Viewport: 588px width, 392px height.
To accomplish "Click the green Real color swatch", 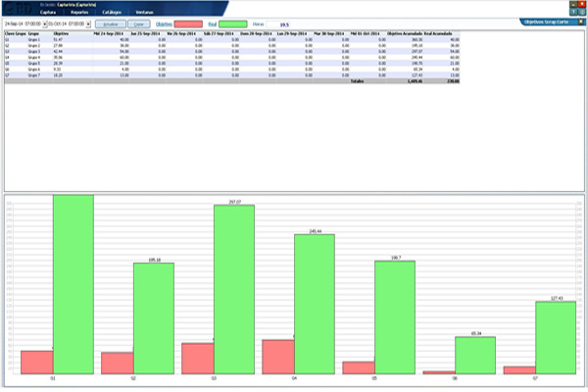I will click(232, 22).
